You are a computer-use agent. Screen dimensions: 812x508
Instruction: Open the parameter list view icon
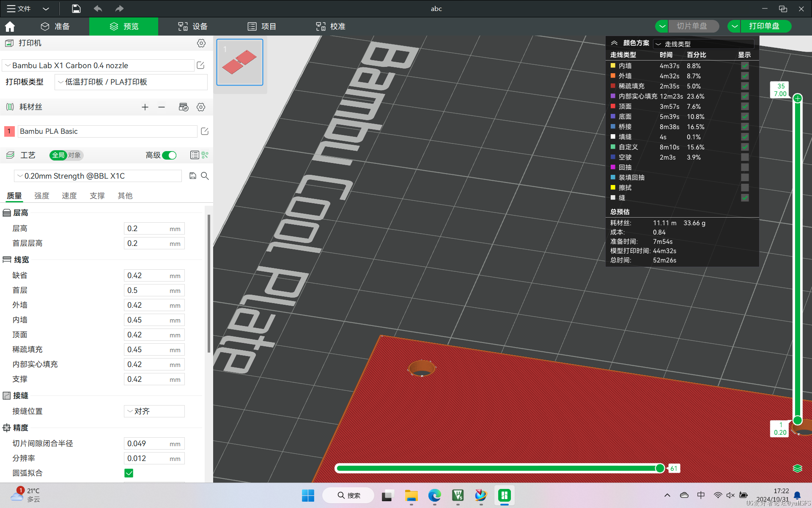pos(195,155)
